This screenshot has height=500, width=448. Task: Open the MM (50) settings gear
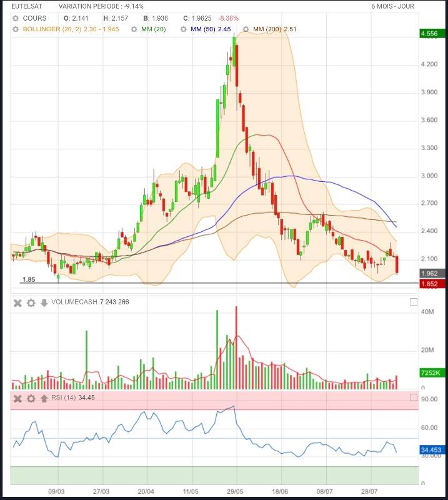point(183,29)
